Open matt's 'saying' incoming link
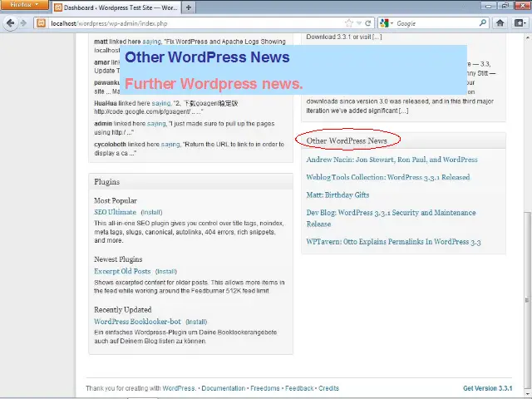The width and height of the screenshot is (532, 399). 151,42
